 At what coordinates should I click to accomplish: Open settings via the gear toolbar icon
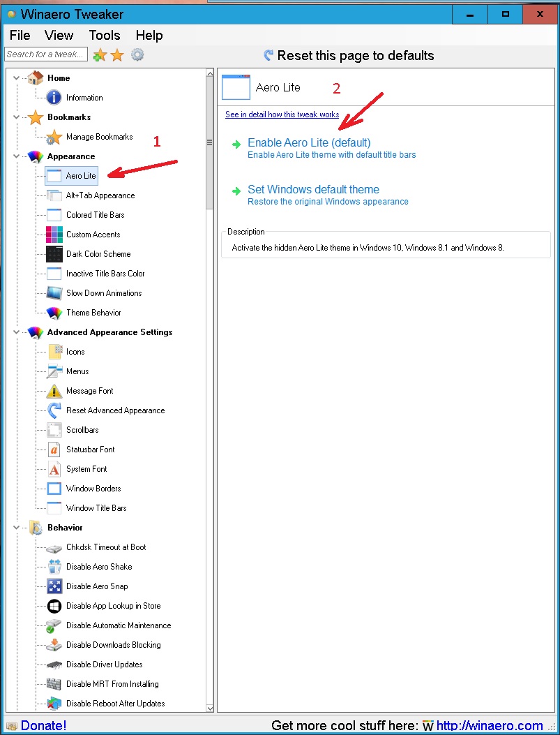pos(137,55)
